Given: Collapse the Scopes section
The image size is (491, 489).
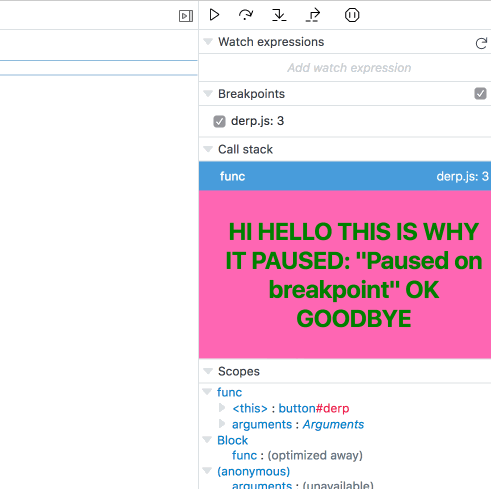Looking at the screenshot, I should (208, 371).
